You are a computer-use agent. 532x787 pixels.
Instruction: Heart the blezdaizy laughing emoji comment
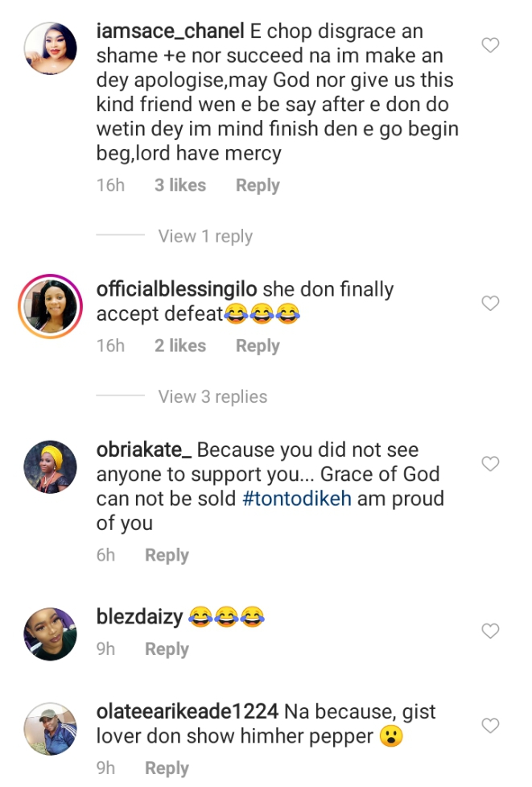[490, 631]
